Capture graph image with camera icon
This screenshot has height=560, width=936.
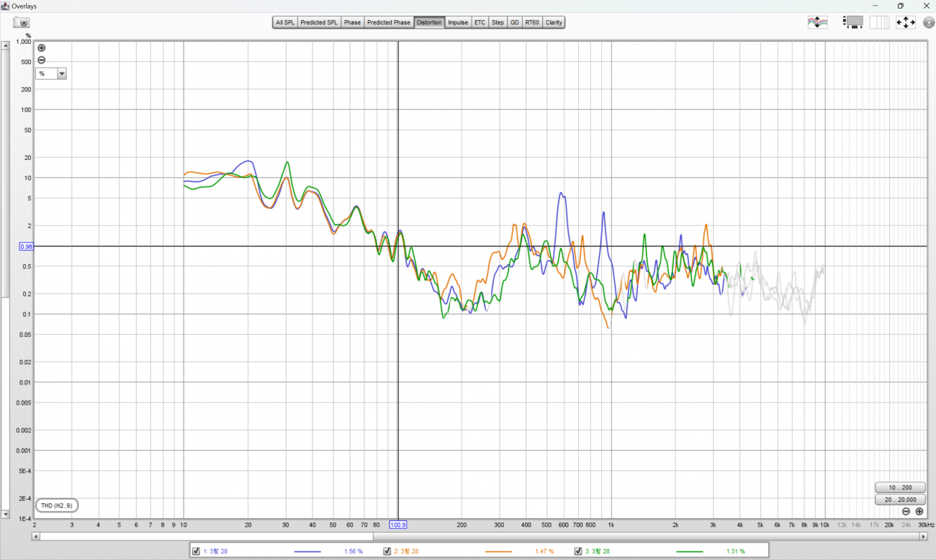(x=22, y=23)
